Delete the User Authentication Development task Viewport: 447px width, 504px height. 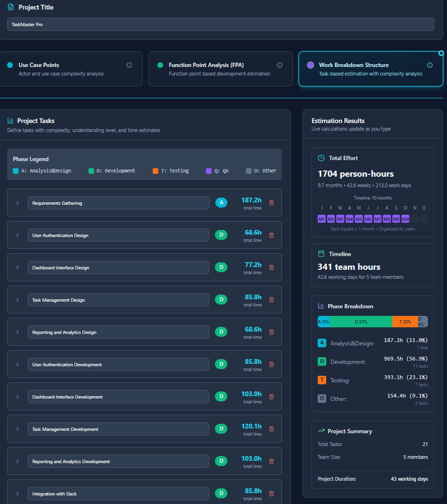(x=271, y=364)
